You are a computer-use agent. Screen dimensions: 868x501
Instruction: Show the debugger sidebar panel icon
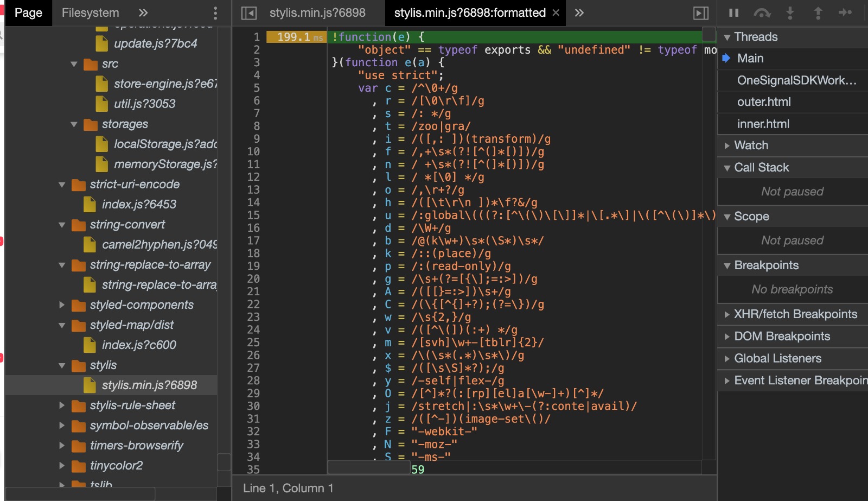(x=700, y=13)
